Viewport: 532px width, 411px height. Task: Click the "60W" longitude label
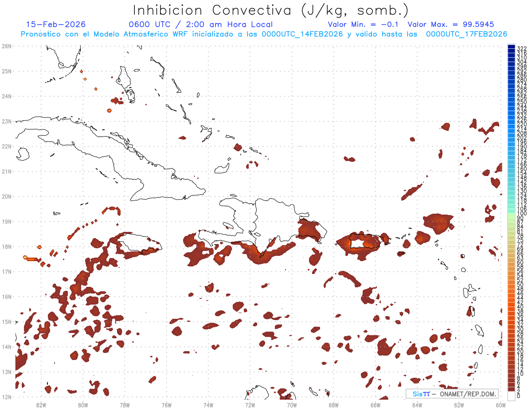[x=501, y=405]
